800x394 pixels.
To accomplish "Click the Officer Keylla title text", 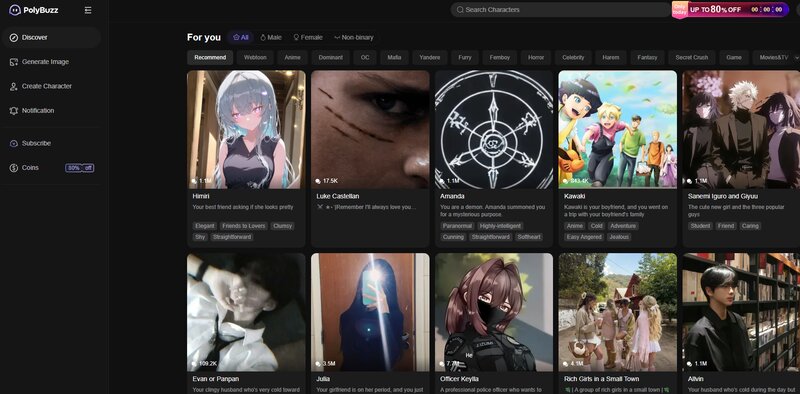I will (460, 379).
